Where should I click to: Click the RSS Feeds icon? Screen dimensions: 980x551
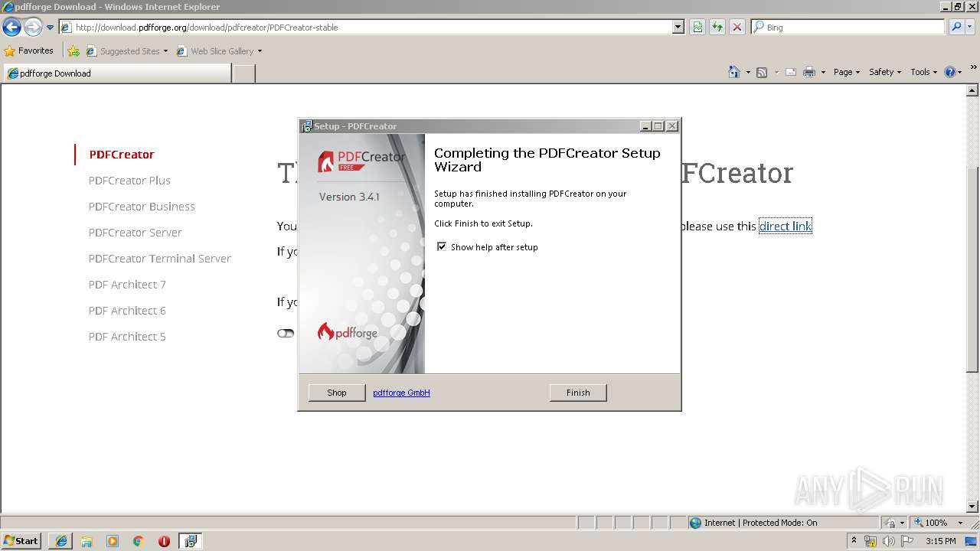pos(762,72)
